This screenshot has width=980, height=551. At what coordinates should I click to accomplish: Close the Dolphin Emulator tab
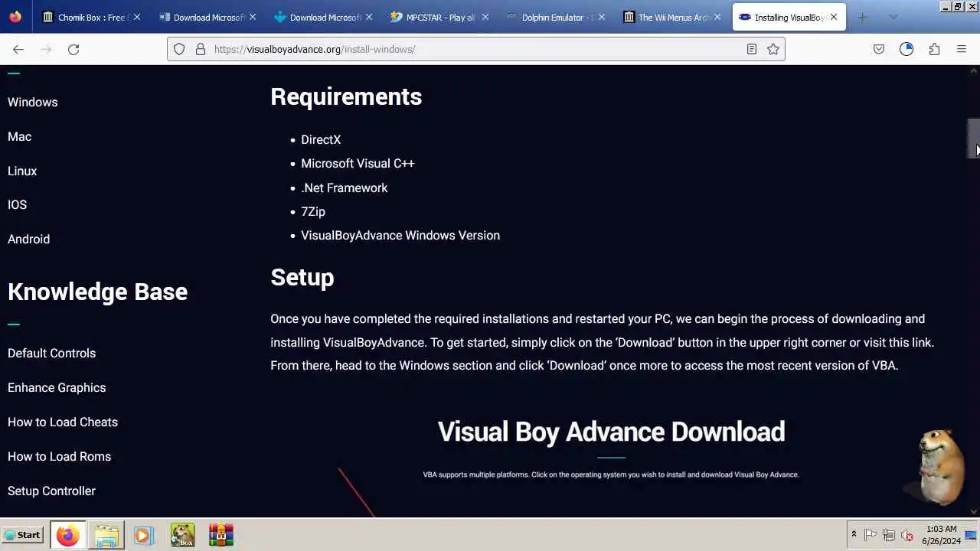[601, 17]
